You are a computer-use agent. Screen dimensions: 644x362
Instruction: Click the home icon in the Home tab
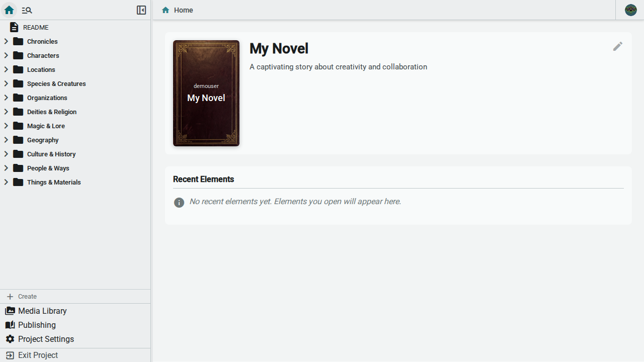coord(166,10)
